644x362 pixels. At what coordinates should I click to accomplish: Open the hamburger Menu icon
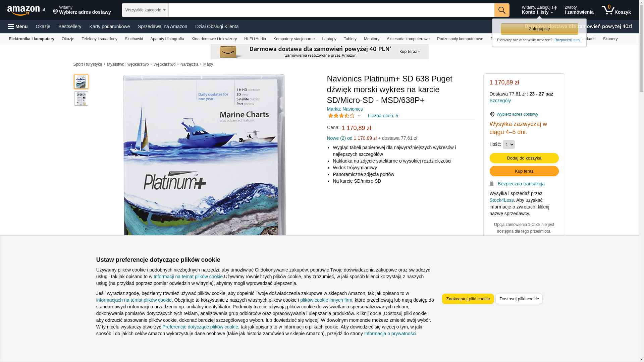click(11, 26)
